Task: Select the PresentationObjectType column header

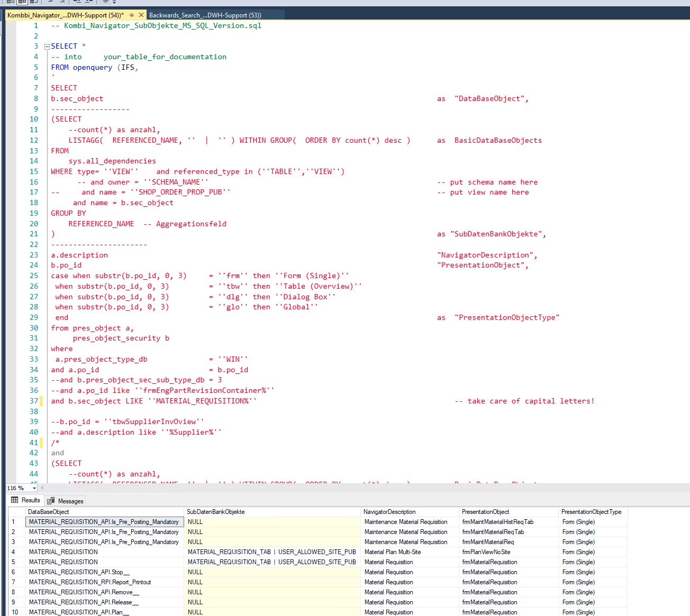Action: click(593, 512)
